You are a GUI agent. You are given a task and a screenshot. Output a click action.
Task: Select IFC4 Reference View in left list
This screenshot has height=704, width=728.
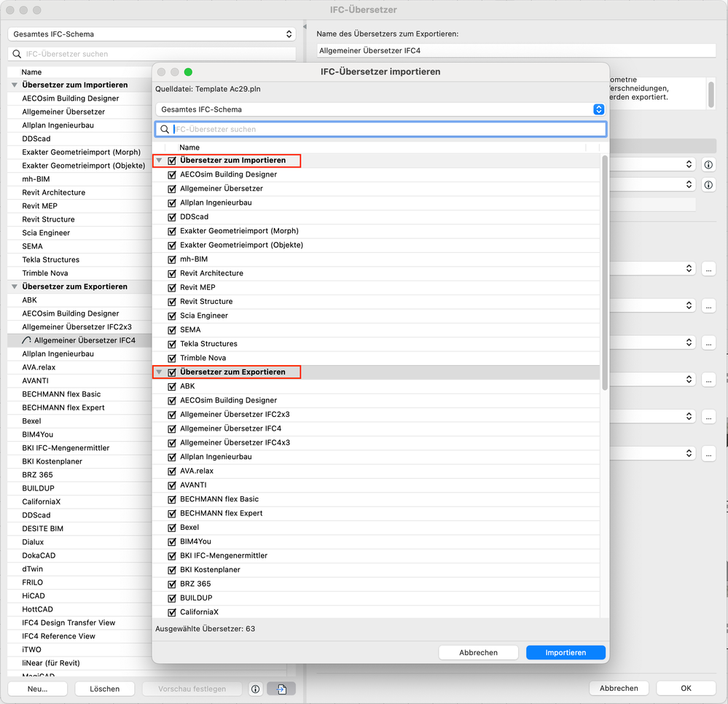click(79, 636)
